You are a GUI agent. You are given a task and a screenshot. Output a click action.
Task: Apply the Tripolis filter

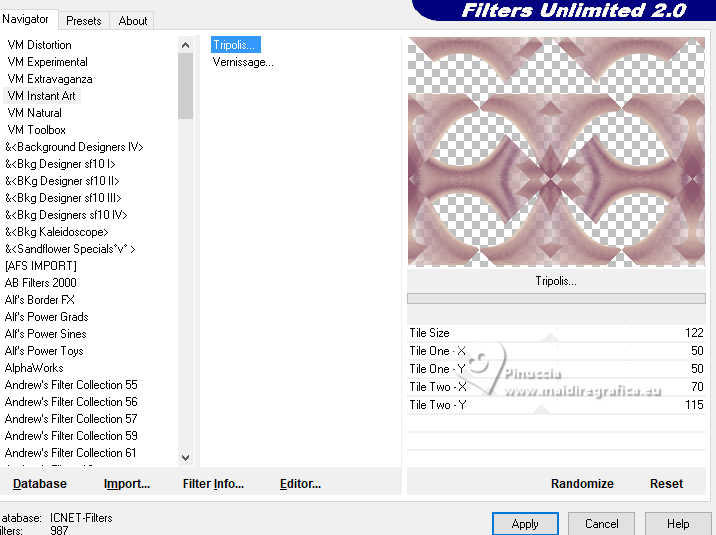(525, 524)
